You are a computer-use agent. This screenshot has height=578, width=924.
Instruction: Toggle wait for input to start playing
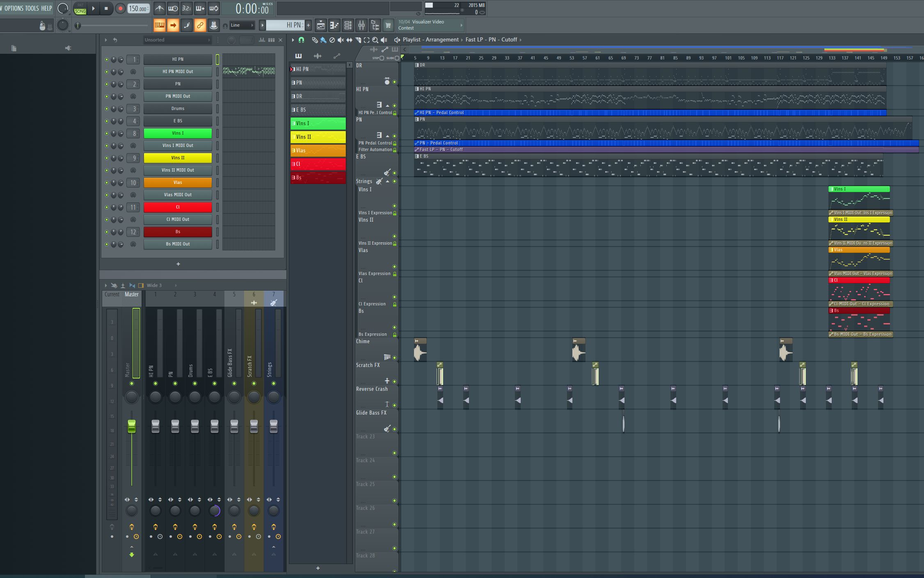pos(173,8)
